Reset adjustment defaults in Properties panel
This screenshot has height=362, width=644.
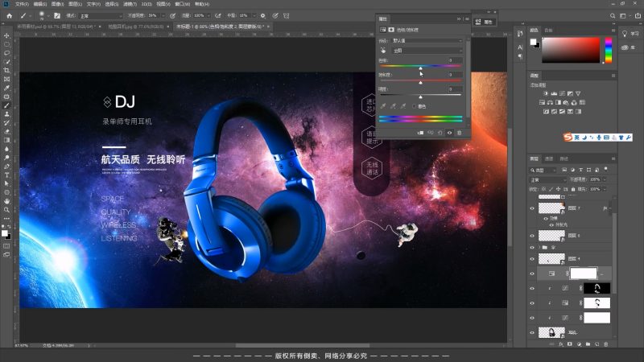point(440,133)
